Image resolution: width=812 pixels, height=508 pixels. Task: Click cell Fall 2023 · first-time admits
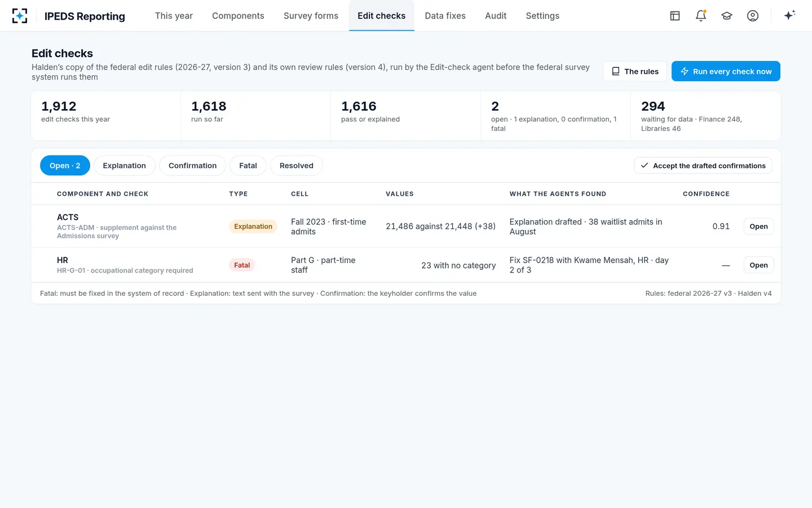coord(328,226)
